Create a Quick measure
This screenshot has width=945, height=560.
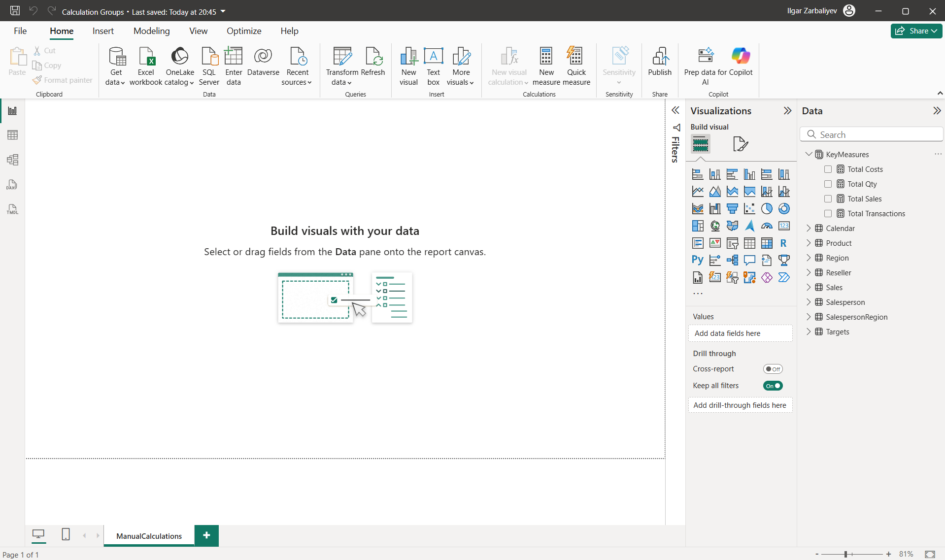point(576,66)
